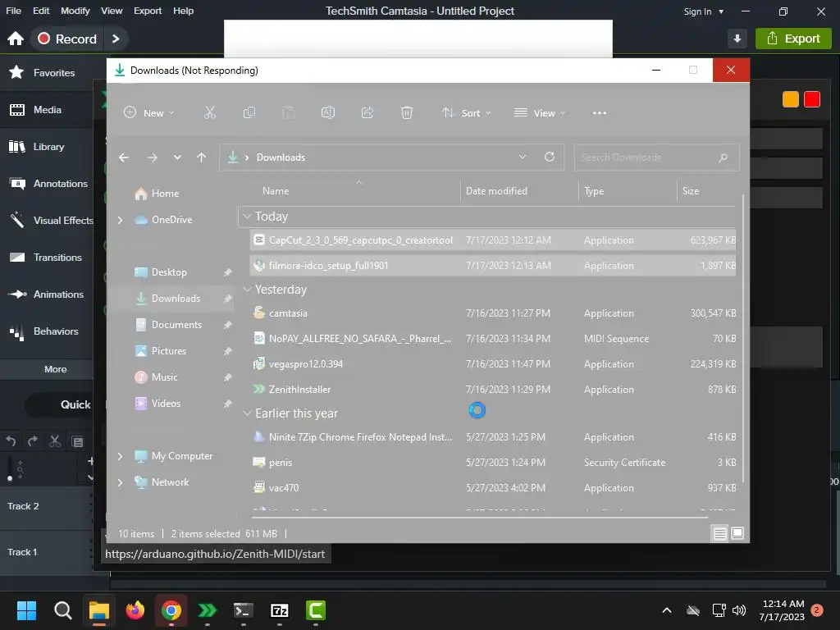Open the Modify menu
Viewport: 840px width, 630px height.
(75, 11)
